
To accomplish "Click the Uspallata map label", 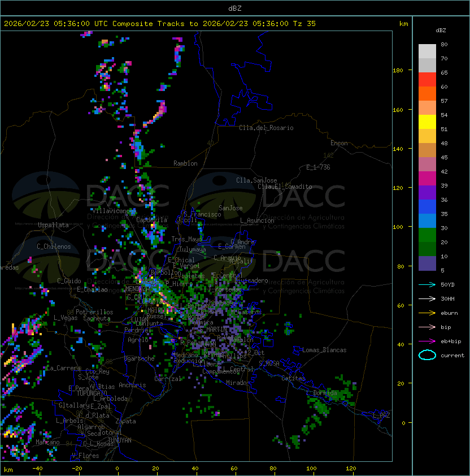I will pyautogui.click(x=54, y=225).
